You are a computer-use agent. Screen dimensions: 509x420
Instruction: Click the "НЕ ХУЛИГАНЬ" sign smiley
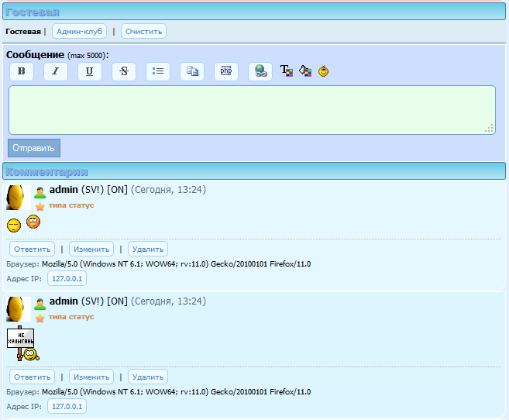pos(22,343)
